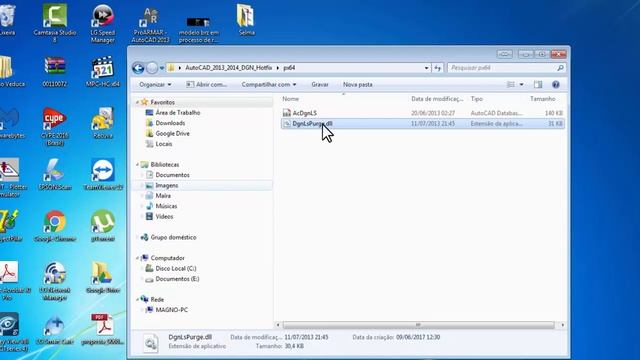Image resolution: width=640 pixels, height=360 pixels.
Task: Click the search magnifier icon
Action: [560, 68]
